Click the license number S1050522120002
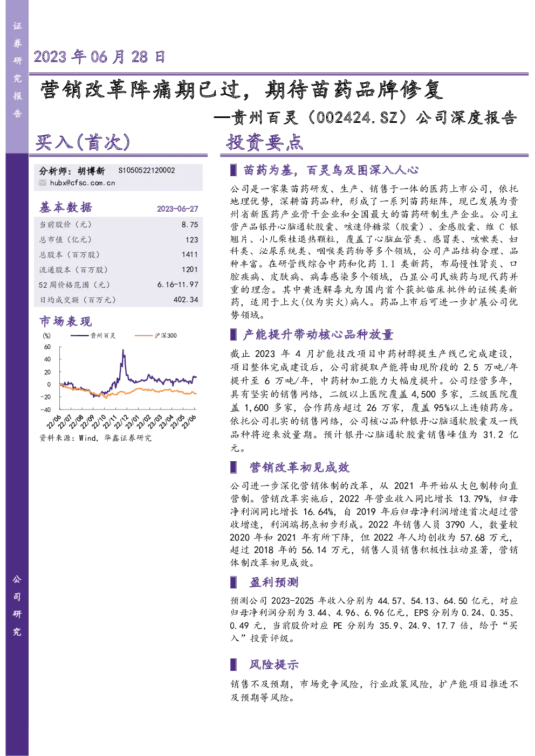The image size is (535, 756). (x=147, y=170)
